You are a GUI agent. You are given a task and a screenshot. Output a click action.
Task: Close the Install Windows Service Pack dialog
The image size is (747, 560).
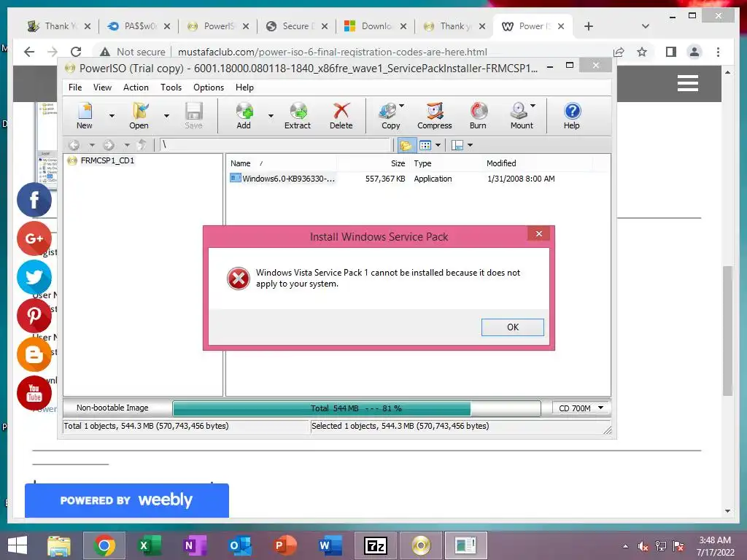click(x=539, y=233)
